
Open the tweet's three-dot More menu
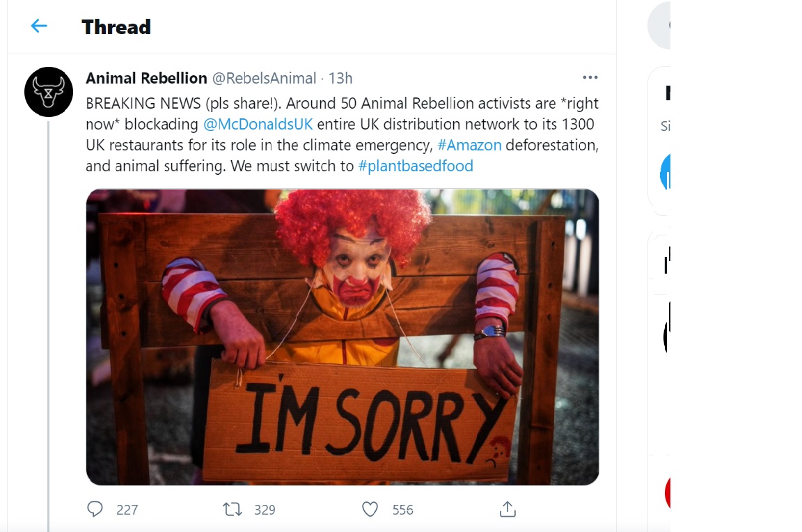coord(590,78)
